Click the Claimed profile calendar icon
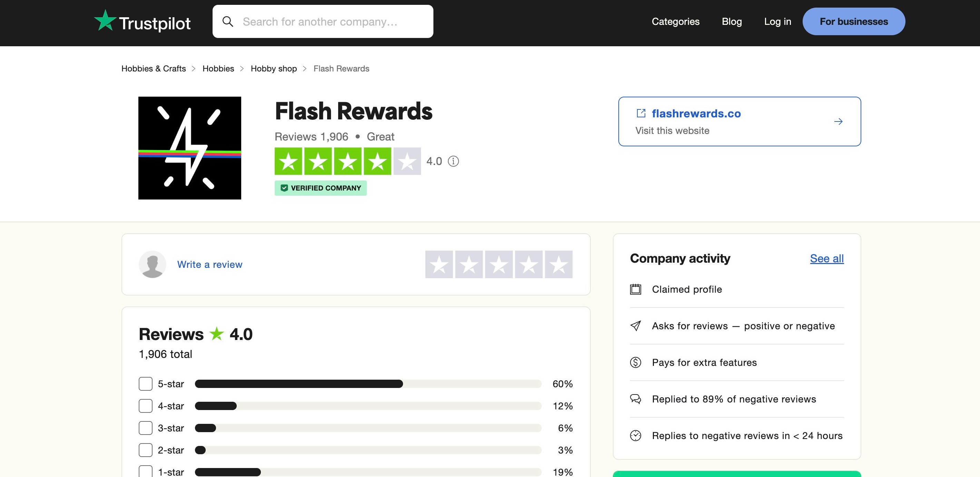This screenshot has height=477, width=980. pos(635,290)
